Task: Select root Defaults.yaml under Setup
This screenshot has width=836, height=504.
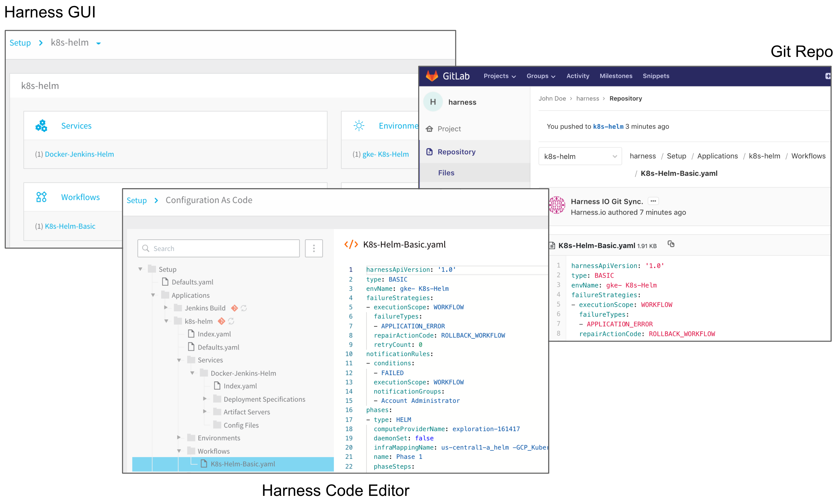Action: point(192,282)
